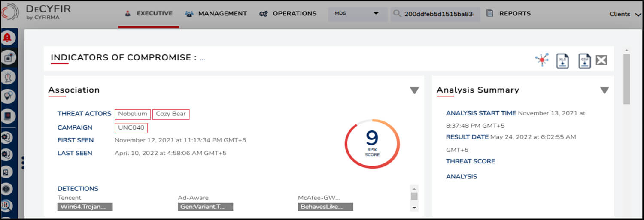Viewport: 644px width, 220px height.
Task: Click the red alert bell sidebar icon
Action: 7,38
